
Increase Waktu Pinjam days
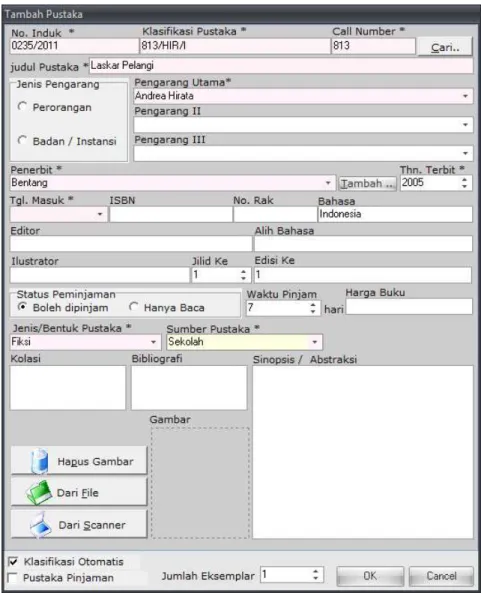click(313, 304)
